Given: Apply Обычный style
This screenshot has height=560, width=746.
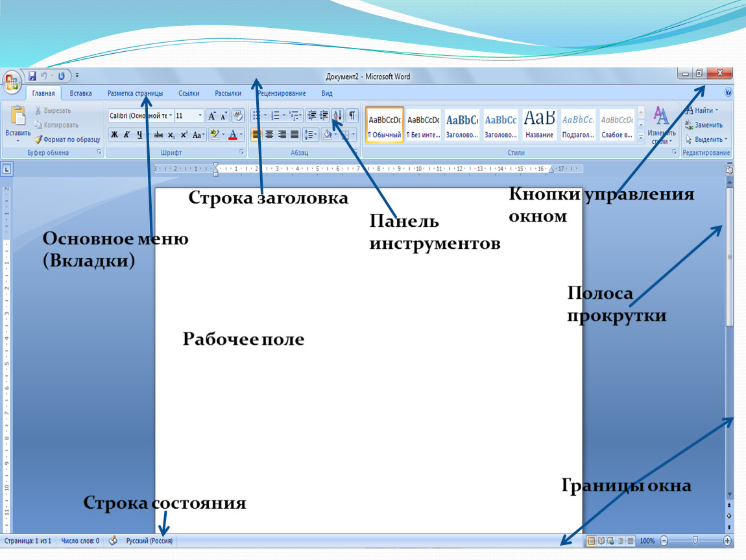Looking at the screenshot, I should point(385,125).
